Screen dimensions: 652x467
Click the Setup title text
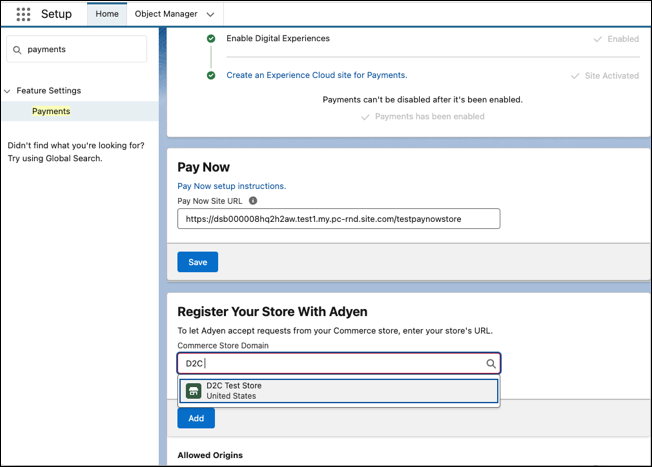pyautogui.click(x=57, y=14)
